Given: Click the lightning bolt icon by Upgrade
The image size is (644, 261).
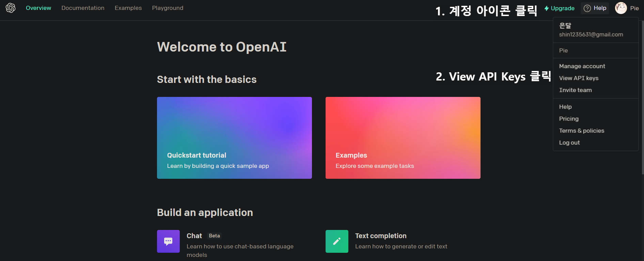Looking at the screenshot, I should (546, 8).
